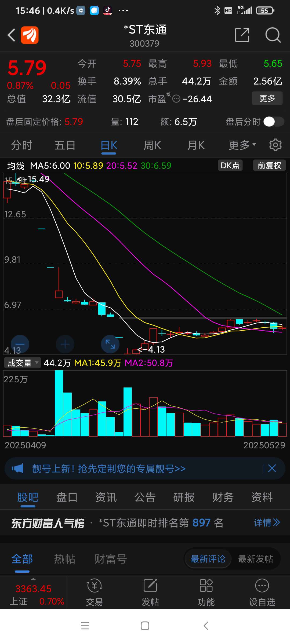Open 成交量 indicator dropdown
The height and width of the screenshot is (644, 290).
tap(23, 363)
